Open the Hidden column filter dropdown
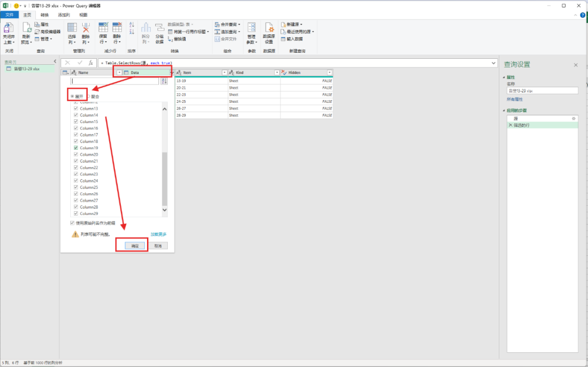The height and width of the screenshot is (367, 588). click(x=329, y=73)
